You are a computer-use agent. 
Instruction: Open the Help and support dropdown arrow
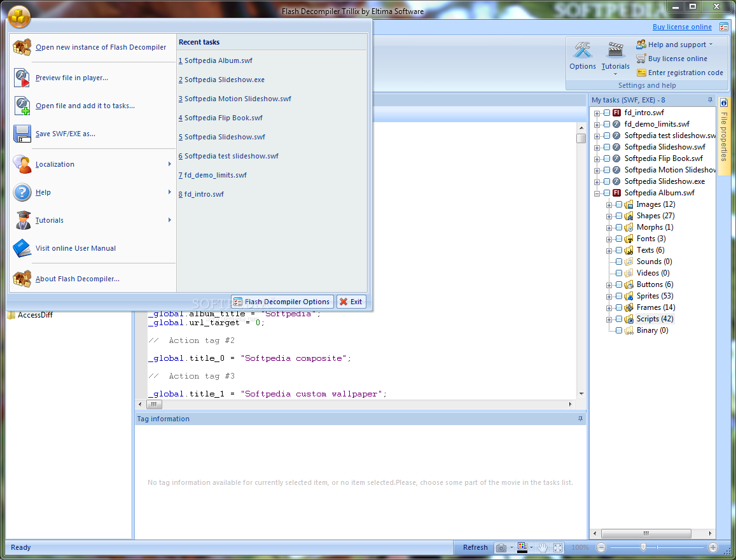(711, 45)
